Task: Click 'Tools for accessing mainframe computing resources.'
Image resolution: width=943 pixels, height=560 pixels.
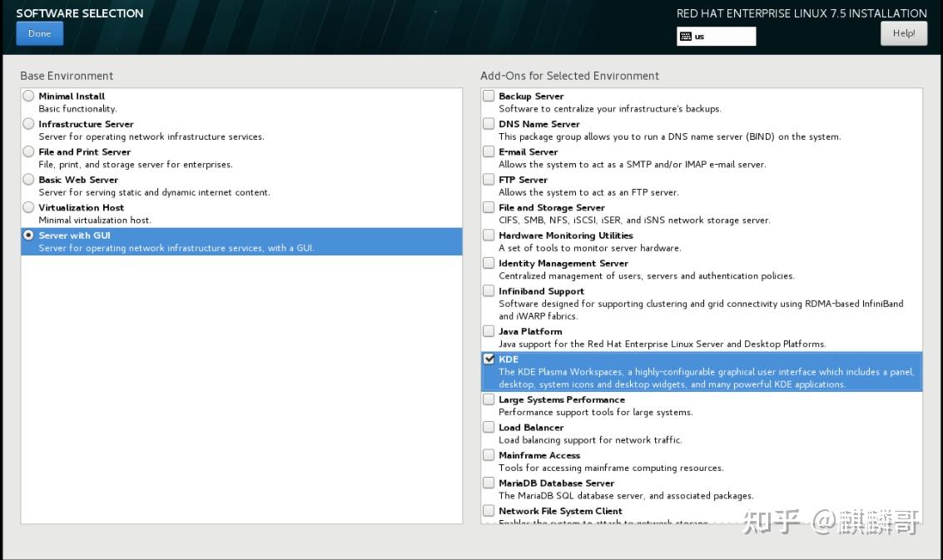Action: point(611,468)
